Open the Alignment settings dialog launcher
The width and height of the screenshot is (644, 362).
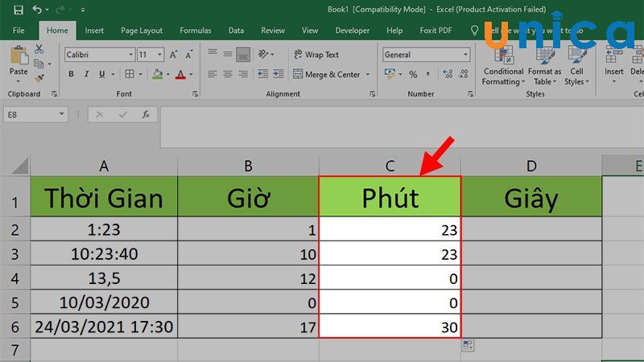pyautogui.click(x=372, y=94)
